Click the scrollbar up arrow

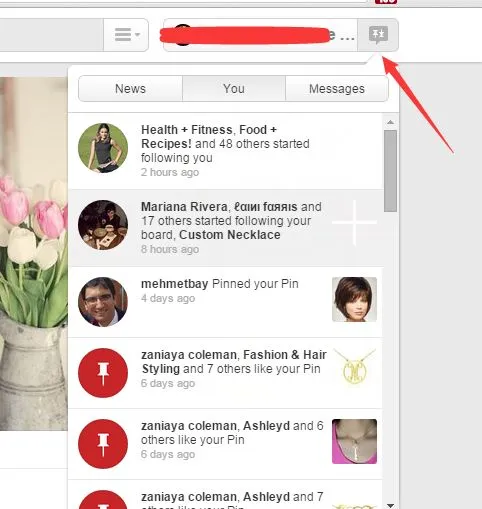391,122
